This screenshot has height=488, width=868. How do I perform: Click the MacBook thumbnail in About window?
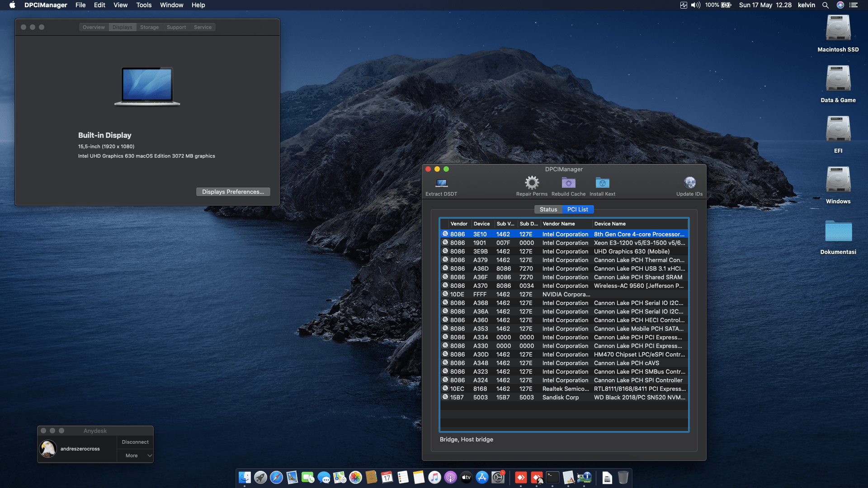[x=147, y=86]
